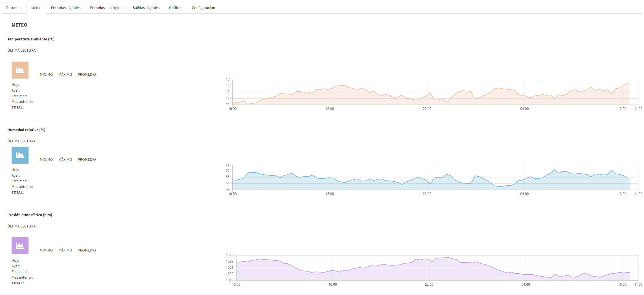Click MINIMO header in pressure table

pyautogui.click(x=46, y=250)
